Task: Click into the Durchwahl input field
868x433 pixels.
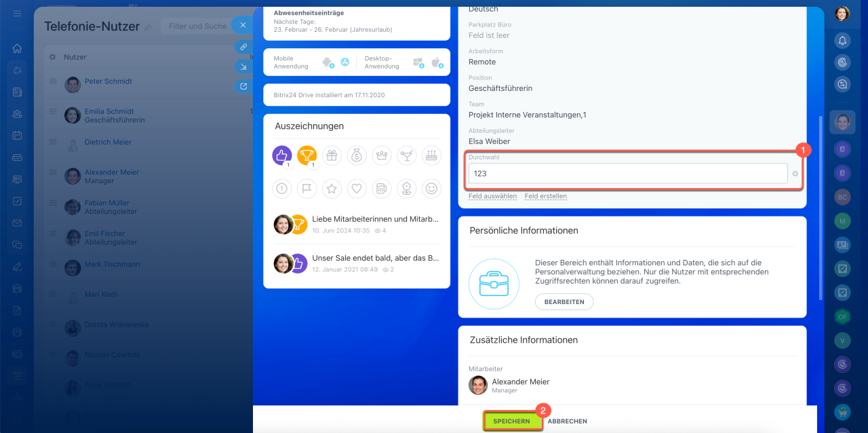Action: click(x=628, y=174)
